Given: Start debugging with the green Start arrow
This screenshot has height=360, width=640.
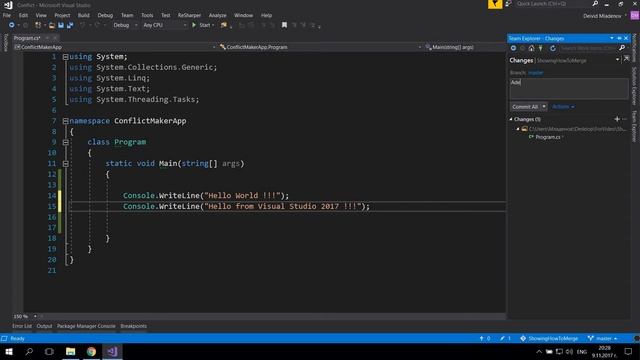Looking at the screenshot, I should [x=194, y=25].
